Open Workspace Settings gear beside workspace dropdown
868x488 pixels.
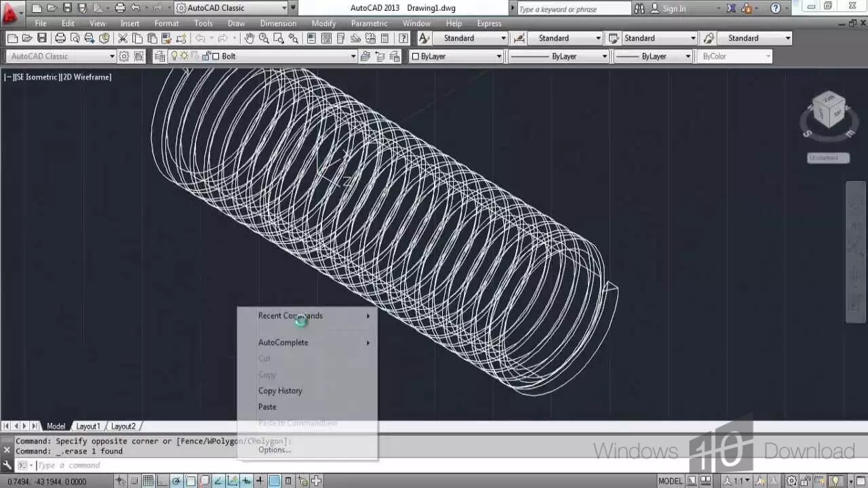pyautogui.click(x=123, y=56)
